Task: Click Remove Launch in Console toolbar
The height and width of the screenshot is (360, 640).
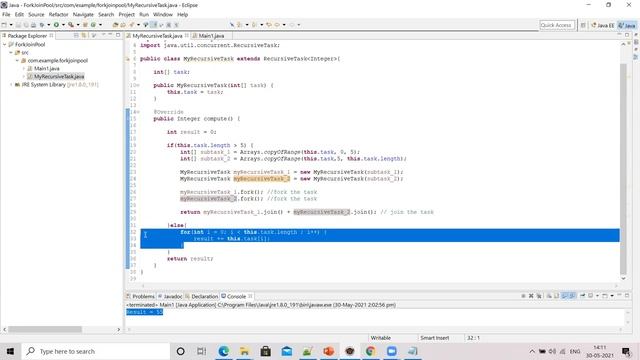Action: [x=531, y=296]
